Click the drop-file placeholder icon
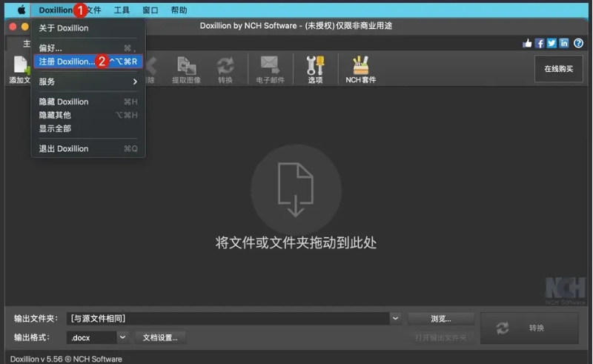This screenshot has height=364, width=593. pyautogui.click(x=296, y=190)
